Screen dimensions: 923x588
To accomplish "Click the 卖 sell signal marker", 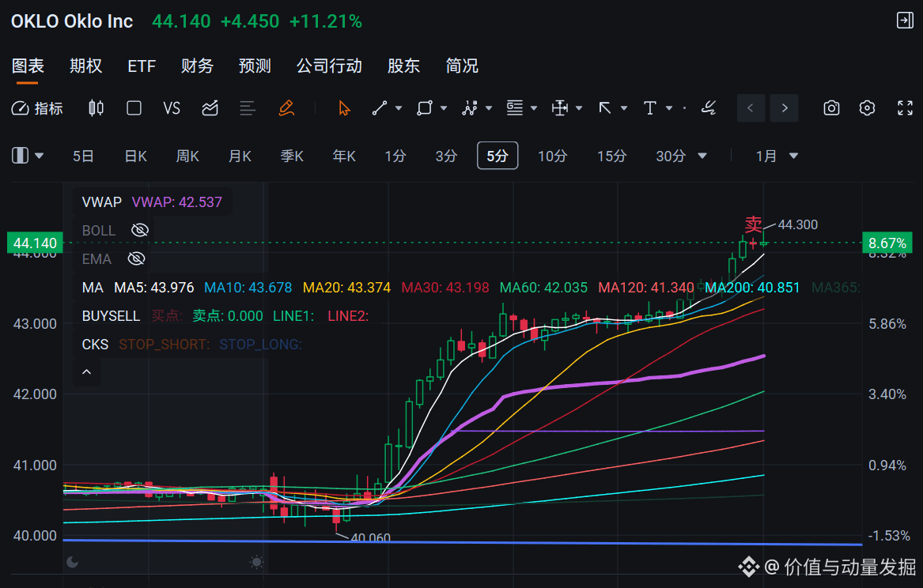I will coord(754,224).
